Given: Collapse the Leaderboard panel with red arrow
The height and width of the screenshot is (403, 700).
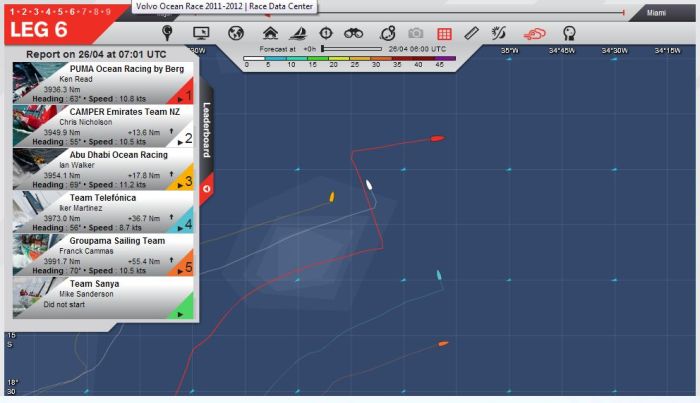Looking at the screenshot, I should pos(206,187).
